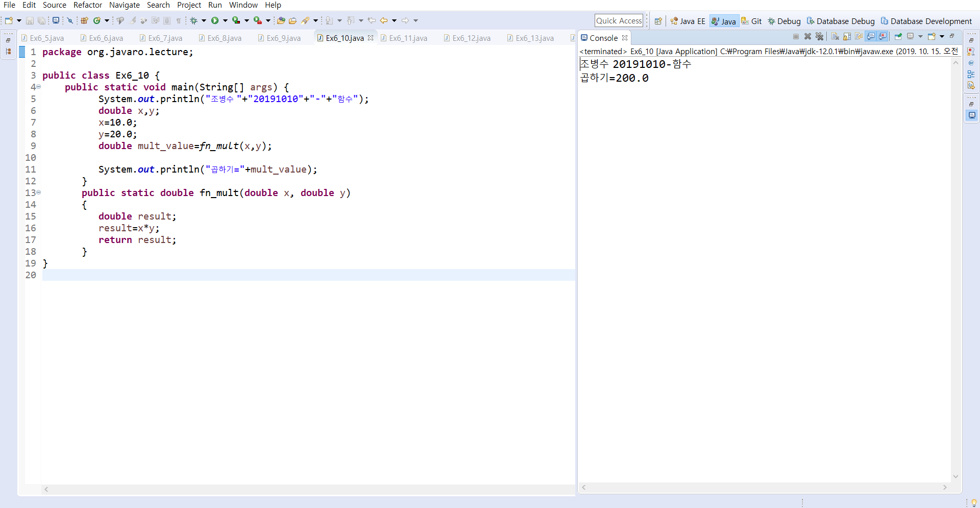Toggle Show Whitespace Characters pilcrow icon
Viewport: 980px width, 508px height.
[178, 20]
